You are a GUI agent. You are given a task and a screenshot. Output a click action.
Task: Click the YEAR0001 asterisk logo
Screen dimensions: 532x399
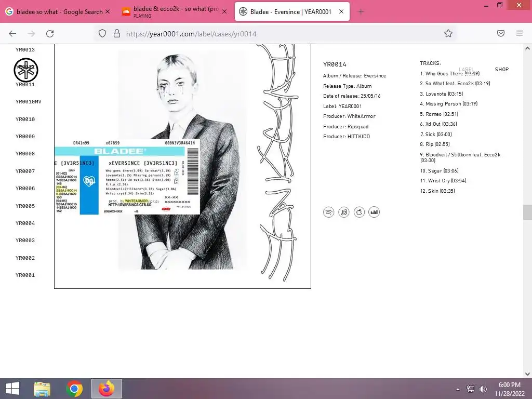(x=26, y=70)
